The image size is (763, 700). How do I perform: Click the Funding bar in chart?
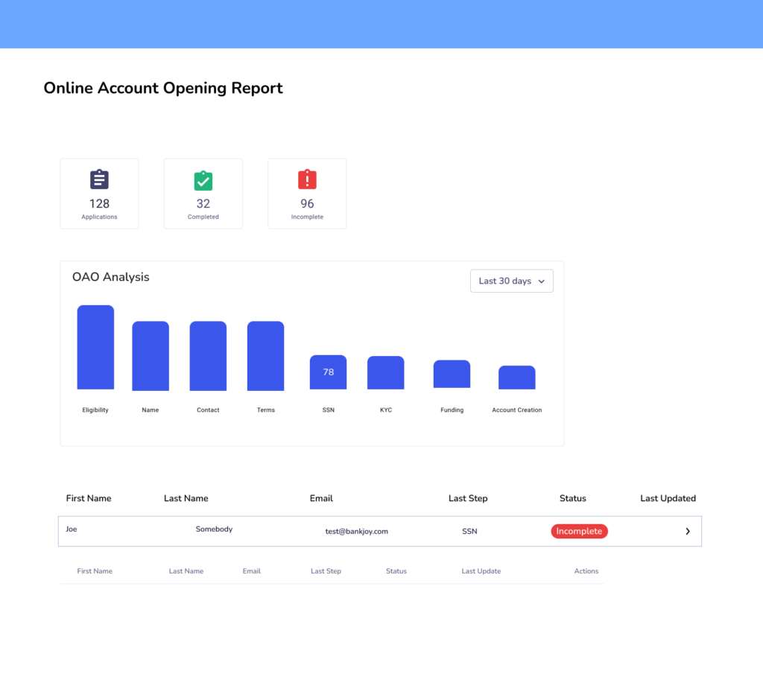click(452, 374)
